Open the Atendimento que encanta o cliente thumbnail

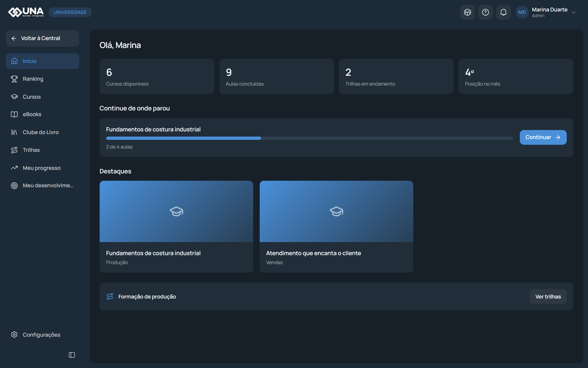[336, 211]
